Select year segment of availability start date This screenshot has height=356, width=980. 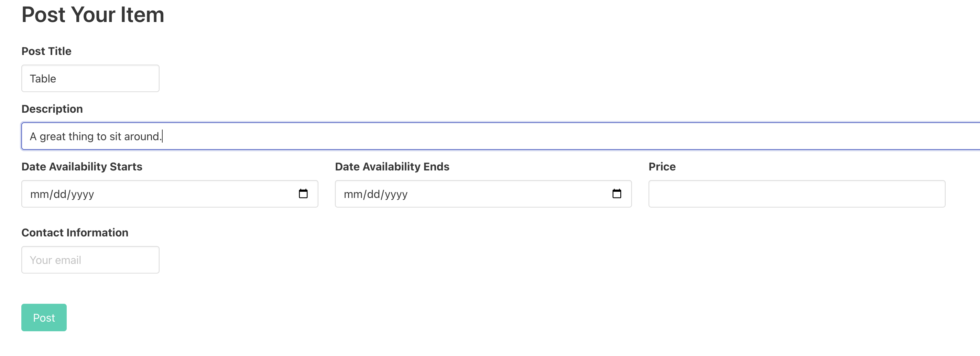coord(82,194)
